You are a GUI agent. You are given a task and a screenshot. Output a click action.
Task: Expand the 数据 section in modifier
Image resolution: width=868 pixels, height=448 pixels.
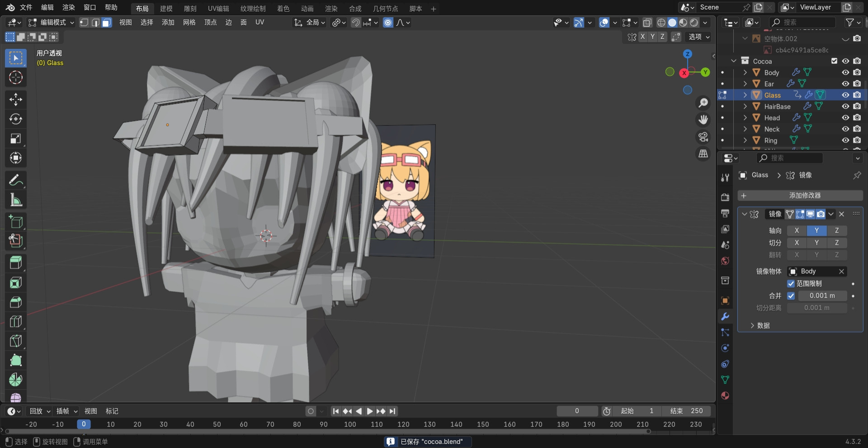pyautogui.click(x=759, y=326)
